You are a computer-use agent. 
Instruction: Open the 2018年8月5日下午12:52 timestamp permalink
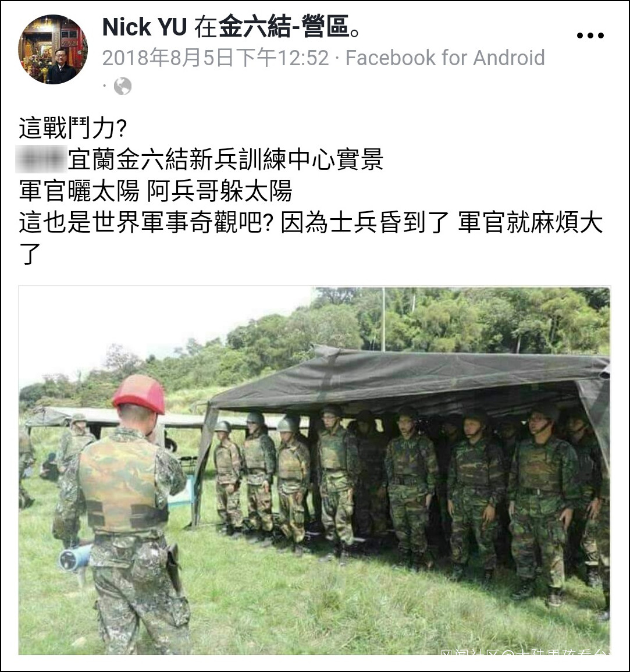216,58
